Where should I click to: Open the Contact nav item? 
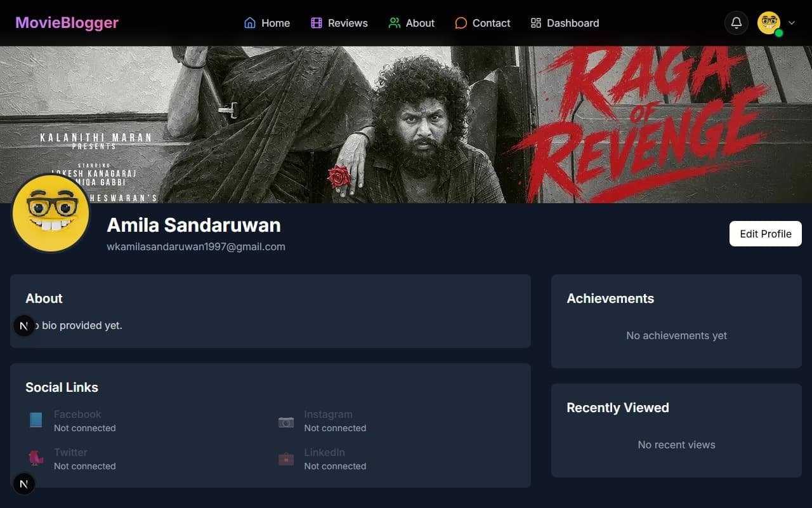[x=483, y=23]
